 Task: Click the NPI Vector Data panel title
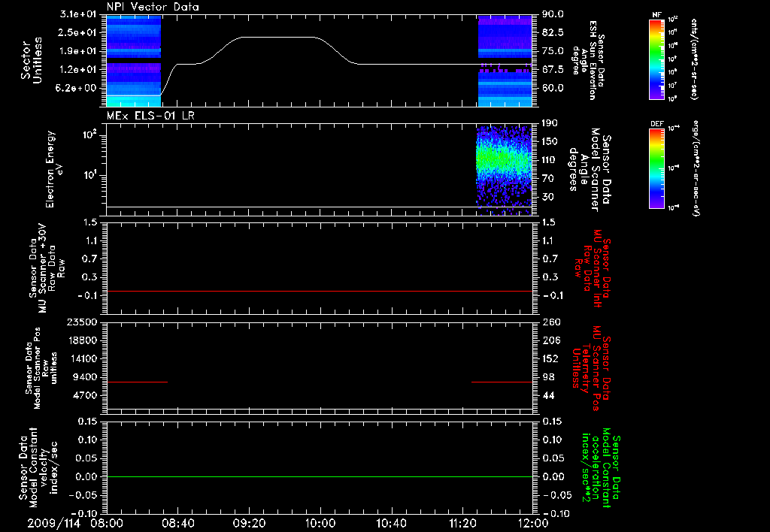click(153, 7)
